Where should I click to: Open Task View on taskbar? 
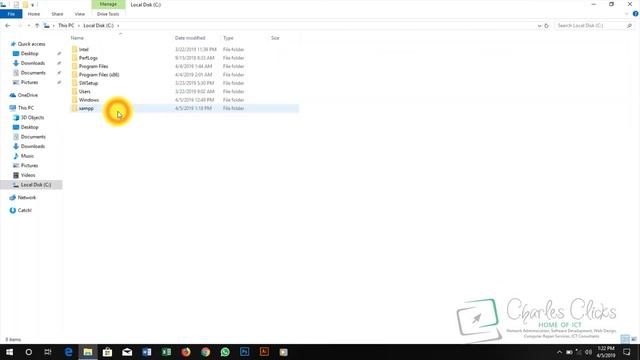[x=48, y=352]
